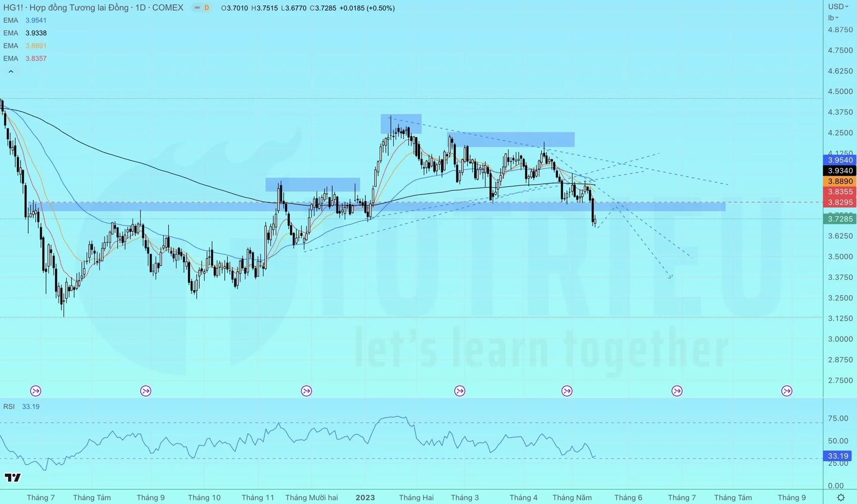Collapse the indicator legend with the chevron

[x=11, y=72]
